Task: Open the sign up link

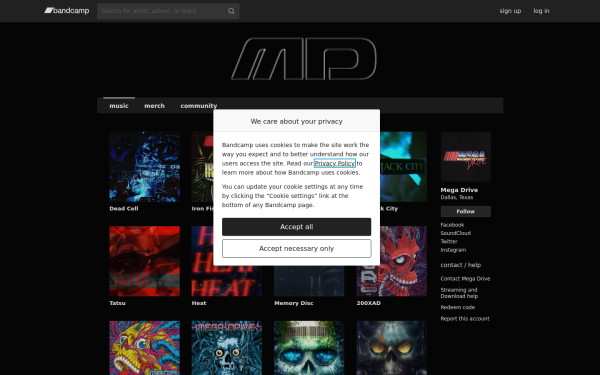Action: point(510,11)
